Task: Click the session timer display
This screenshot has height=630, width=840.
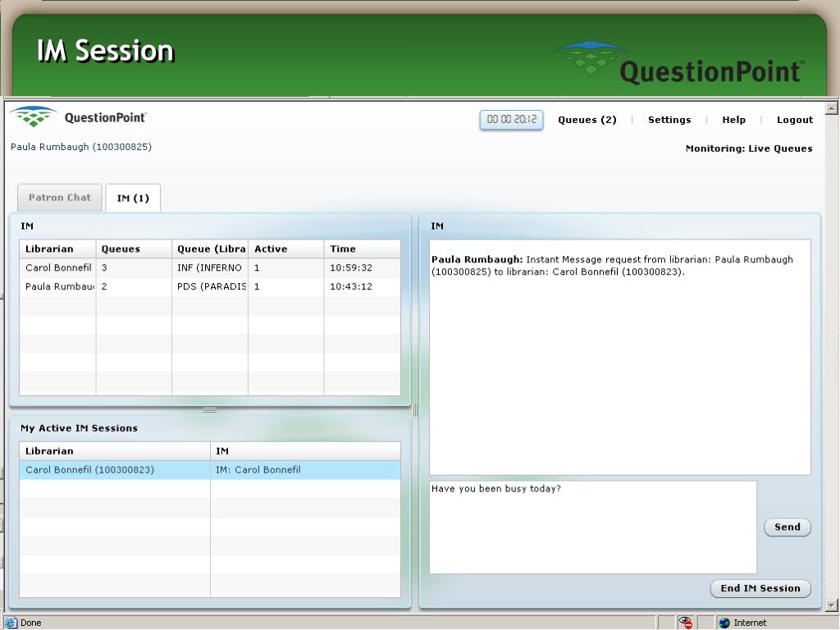Action: pyautogui.click(x=511, y=120)
